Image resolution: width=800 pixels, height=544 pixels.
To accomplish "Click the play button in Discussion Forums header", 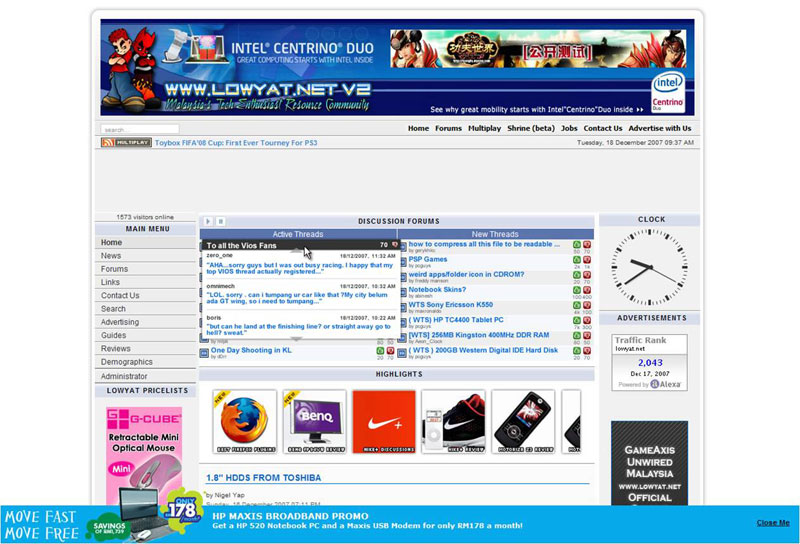I will pyautogui.click(x=208, y=221).
